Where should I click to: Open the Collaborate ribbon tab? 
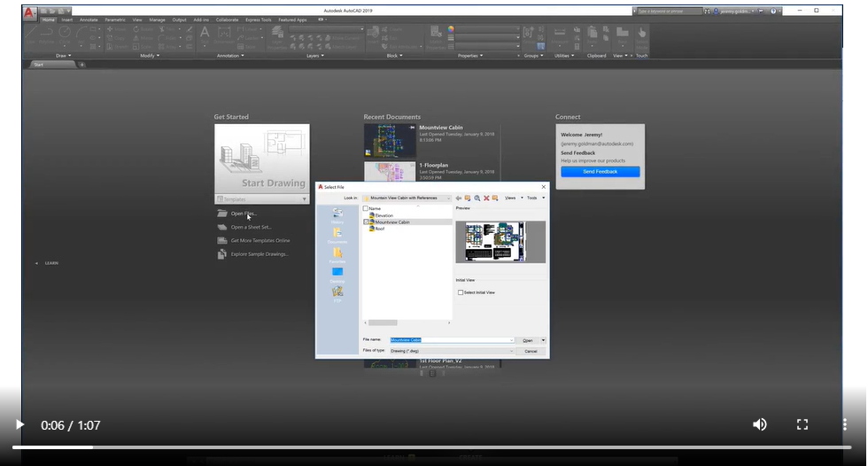pyautogui.click(x=227, y=19)
